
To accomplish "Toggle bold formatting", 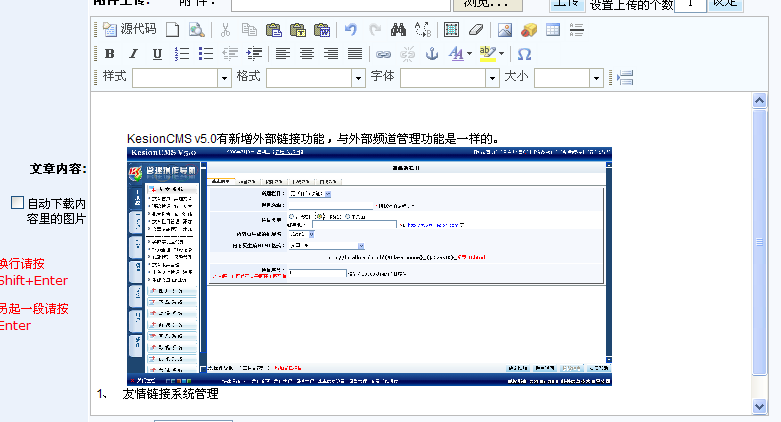I will (x=110, y=54).
